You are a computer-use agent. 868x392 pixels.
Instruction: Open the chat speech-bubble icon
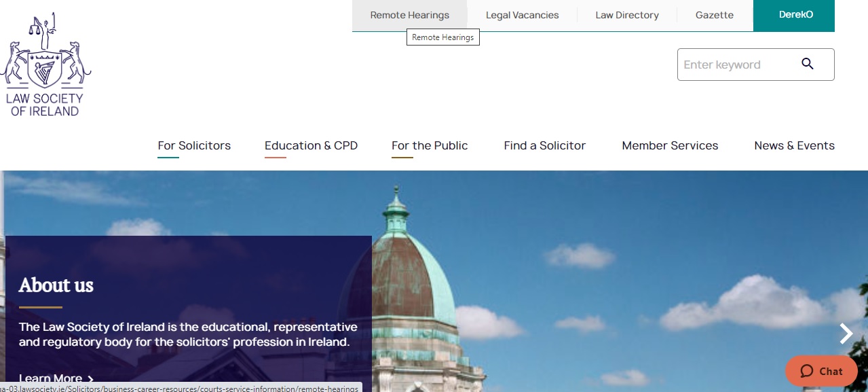(807, 372)
